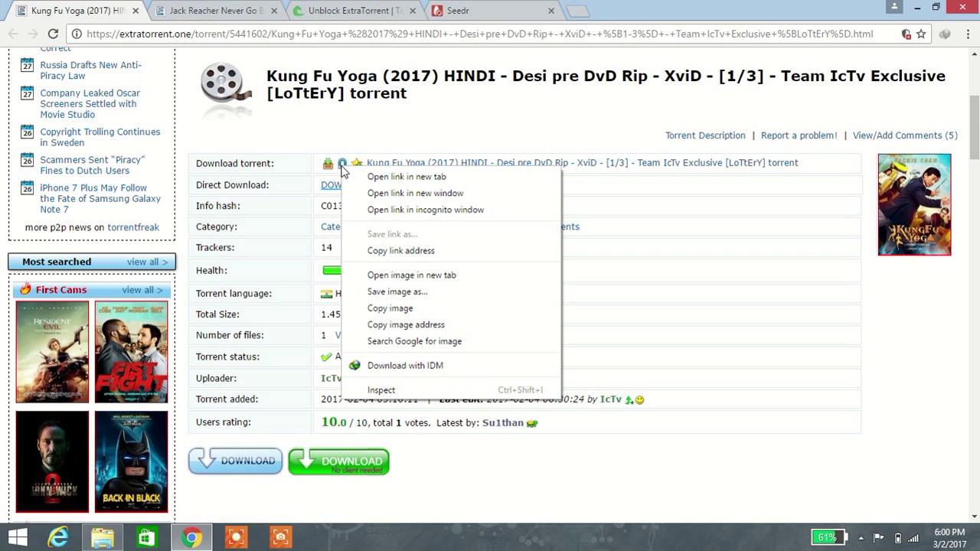Close the Seedr tab
The image size is (980, 551).
coord(551,11)
